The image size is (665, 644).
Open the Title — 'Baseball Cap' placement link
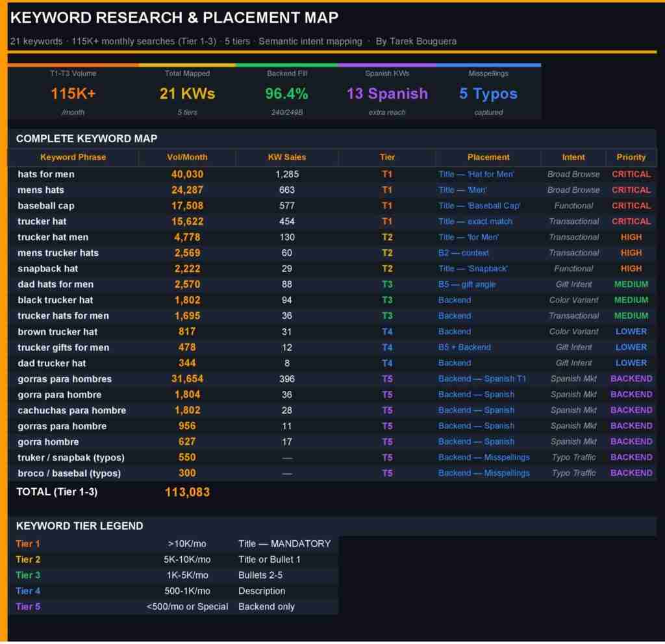click(x=479, y=206)
